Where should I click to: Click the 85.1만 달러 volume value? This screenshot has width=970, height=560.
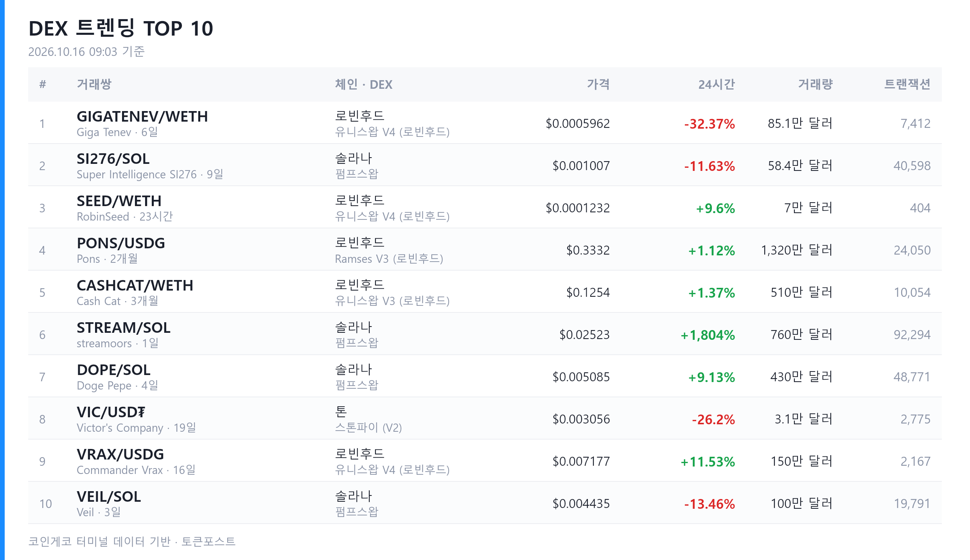(800, 124)
